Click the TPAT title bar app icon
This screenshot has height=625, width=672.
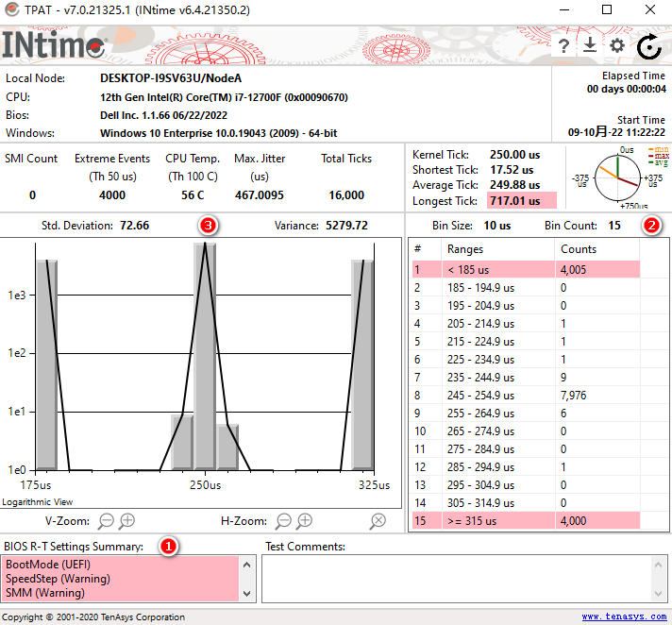pos(12,9)
